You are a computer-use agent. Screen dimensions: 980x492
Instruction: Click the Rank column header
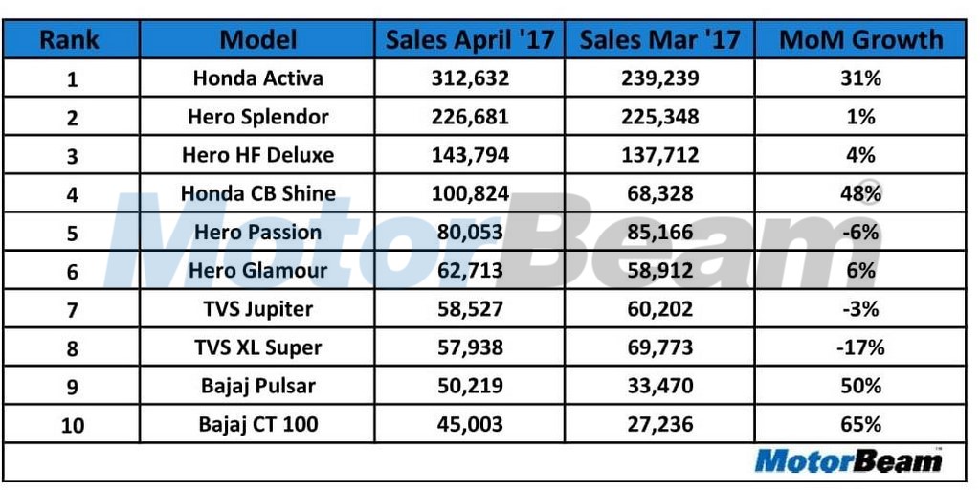71,39
